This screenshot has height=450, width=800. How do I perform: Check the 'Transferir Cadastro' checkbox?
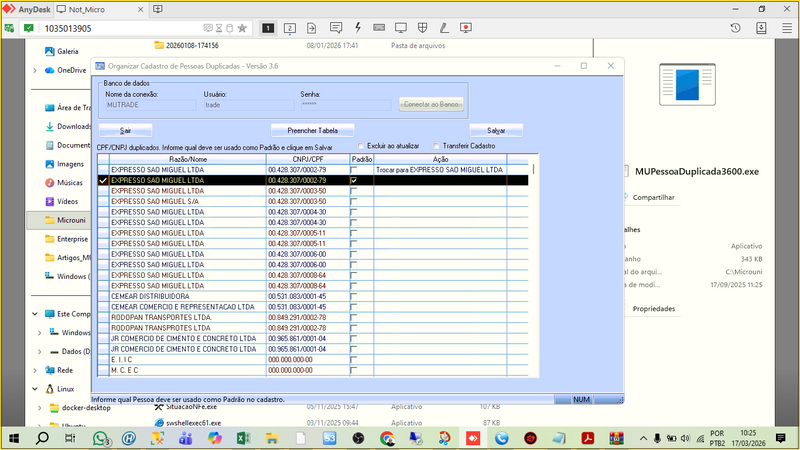435,147
